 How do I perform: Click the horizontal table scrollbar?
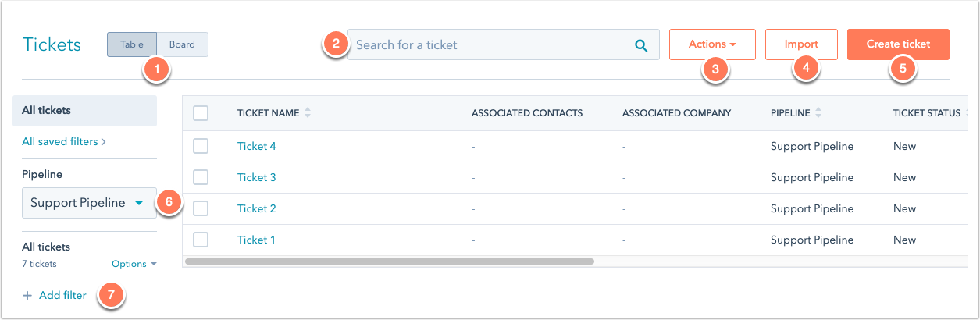(x=390, y=261)
